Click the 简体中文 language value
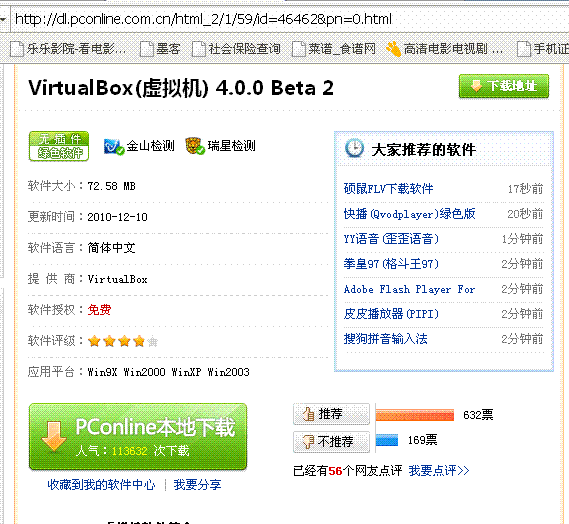The height and width of the screenshot is (524, 569). click(x=111, y=248)
